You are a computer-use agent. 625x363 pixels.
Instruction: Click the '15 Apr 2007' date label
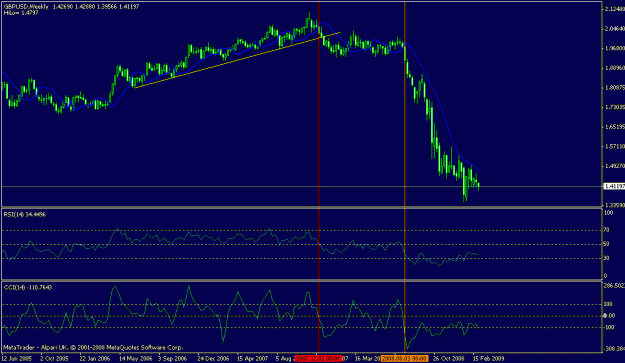[x=252, y=358]
